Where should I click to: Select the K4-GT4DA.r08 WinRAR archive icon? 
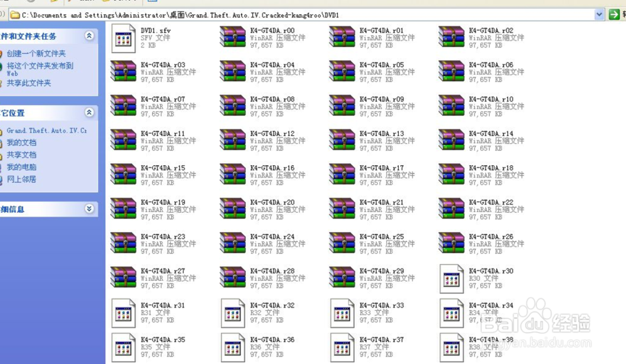coord(233,106)
